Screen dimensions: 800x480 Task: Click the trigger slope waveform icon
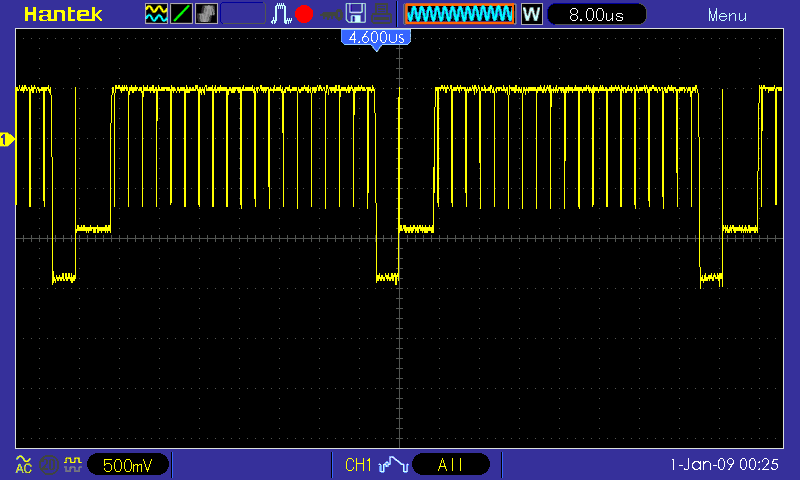(x=393, y=465)
